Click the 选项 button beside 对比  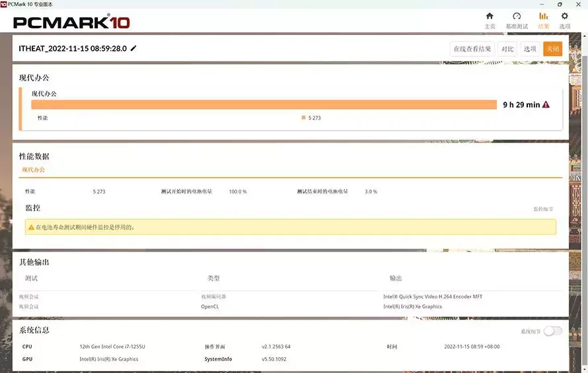click(530, 49)
